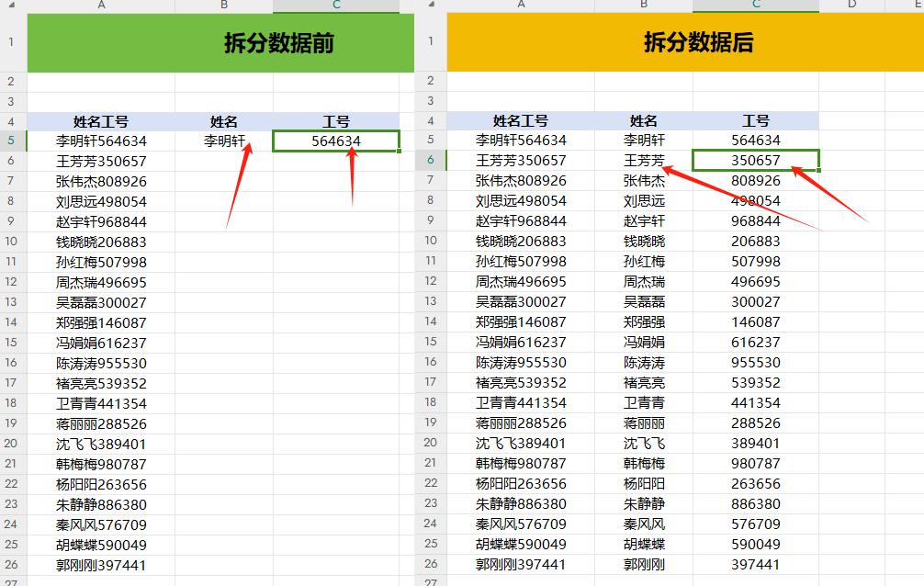The image size is (924, 586).
Task: Click 郭刚刚397441 in the 拆分数据前 sheet
Action: pos(101,565)
